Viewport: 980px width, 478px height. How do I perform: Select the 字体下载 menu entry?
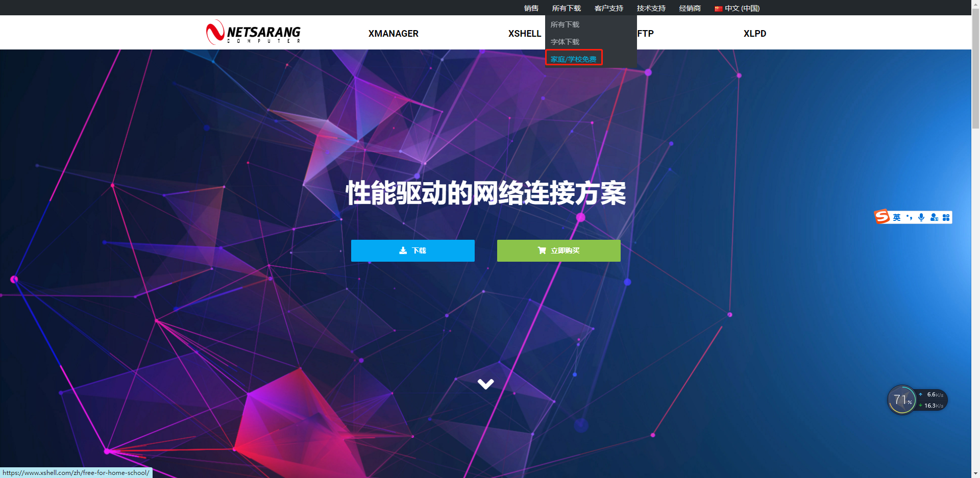point(565,41)
